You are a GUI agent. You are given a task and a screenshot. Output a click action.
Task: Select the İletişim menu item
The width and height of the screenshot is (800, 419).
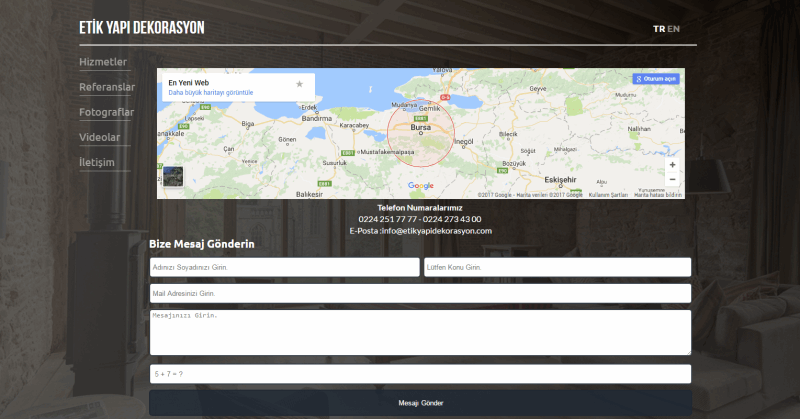tap(97, 162)
